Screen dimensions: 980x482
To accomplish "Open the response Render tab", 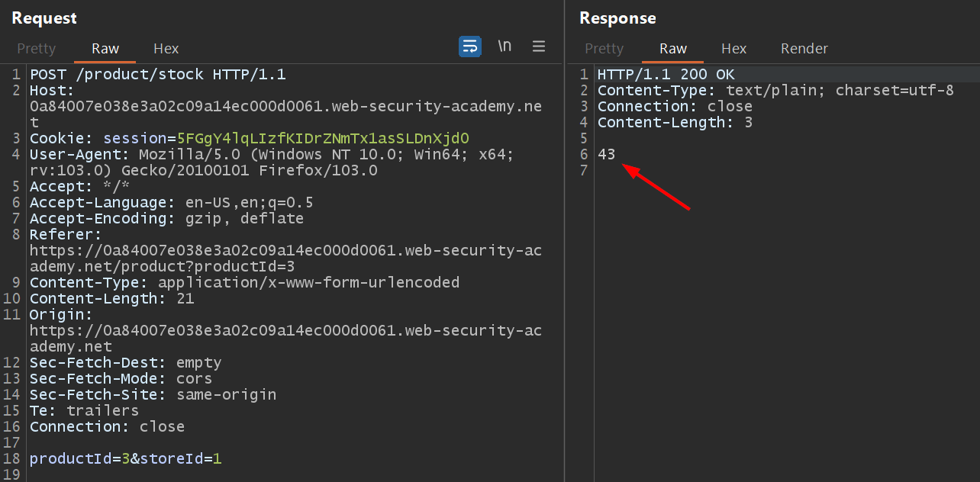I will (x=804, y=48).
